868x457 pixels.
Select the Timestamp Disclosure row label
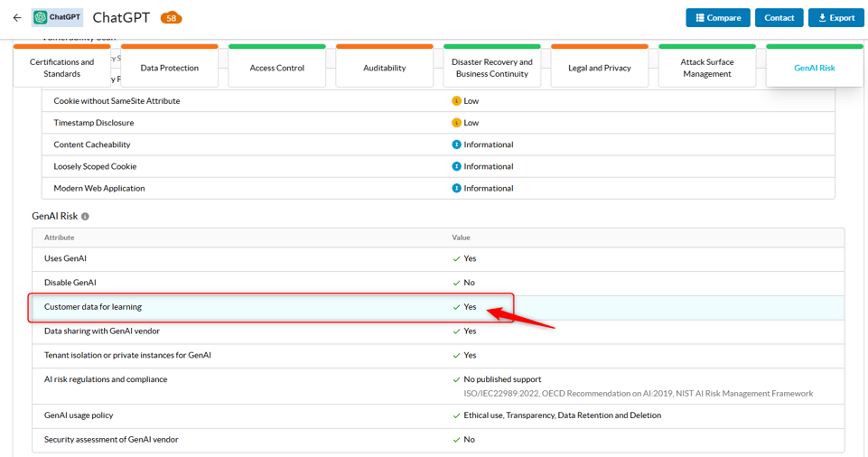point(94,123)
